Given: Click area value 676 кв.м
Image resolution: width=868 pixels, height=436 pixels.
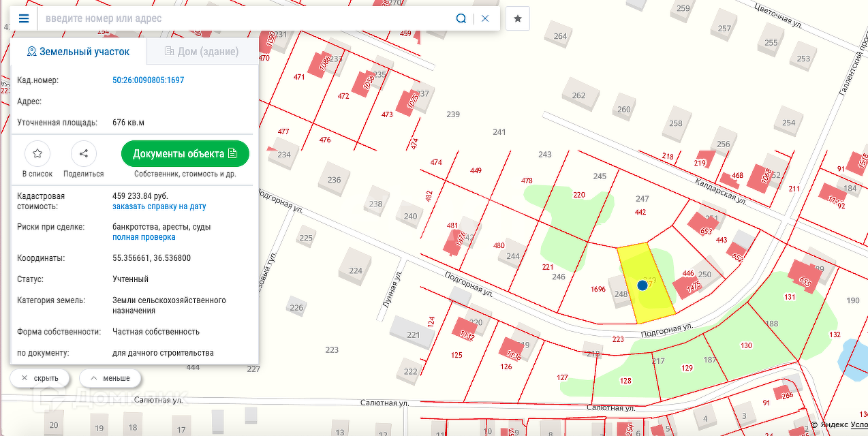Looking at the screenshot, I should point(128,123).
